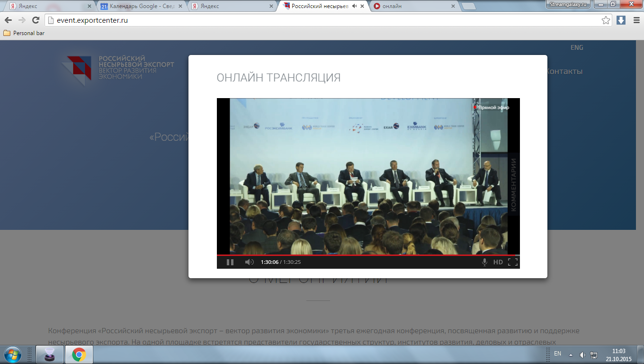The width and height of the screenshot is (644, 364).
Task: Open the Personal bar bookmarks folder
Action: point(24,33)
